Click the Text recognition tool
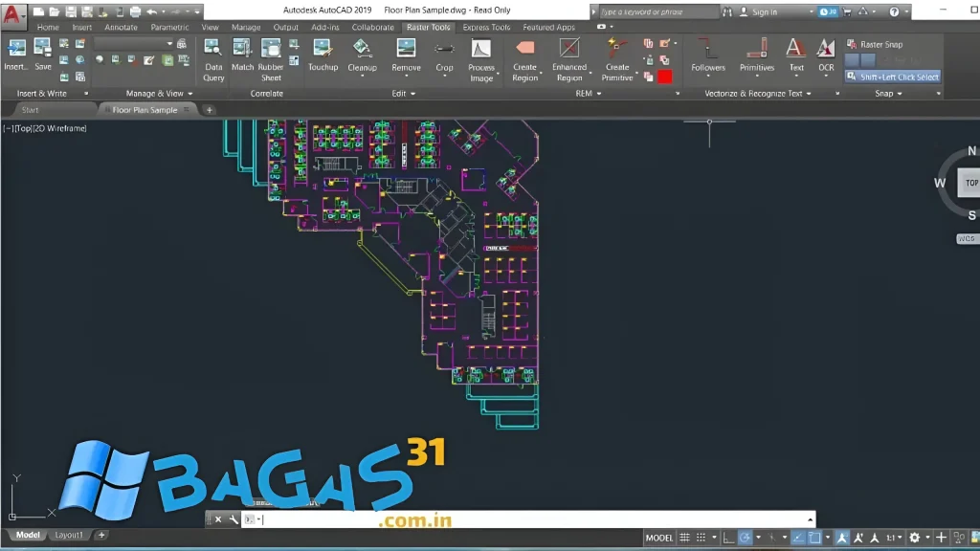 click(x=796, y=56)
